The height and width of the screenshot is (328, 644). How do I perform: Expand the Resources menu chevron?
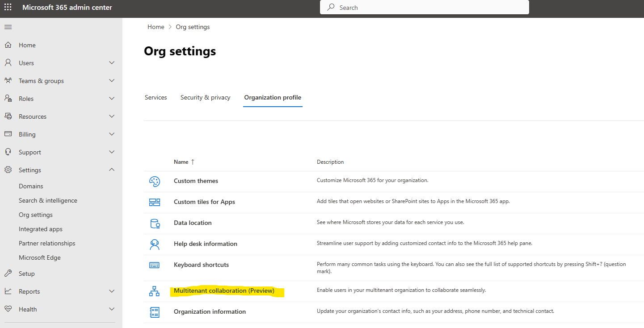112,116
